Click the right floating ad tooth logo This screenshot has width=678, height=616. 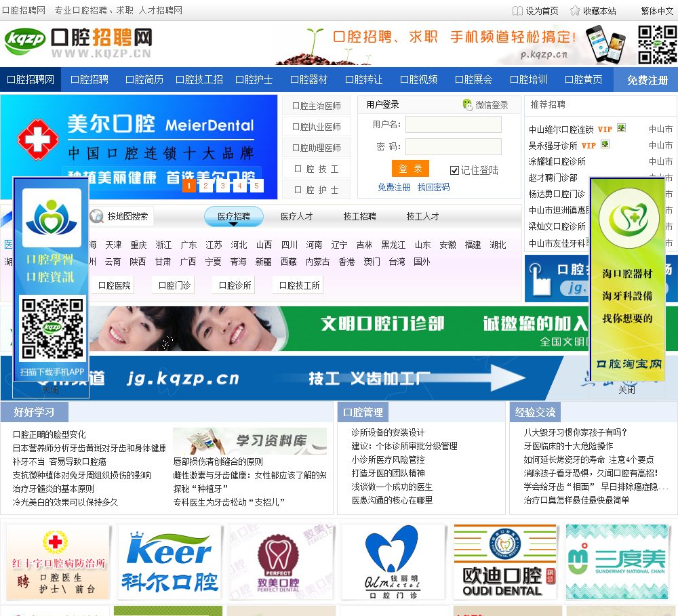coord(628,218)
